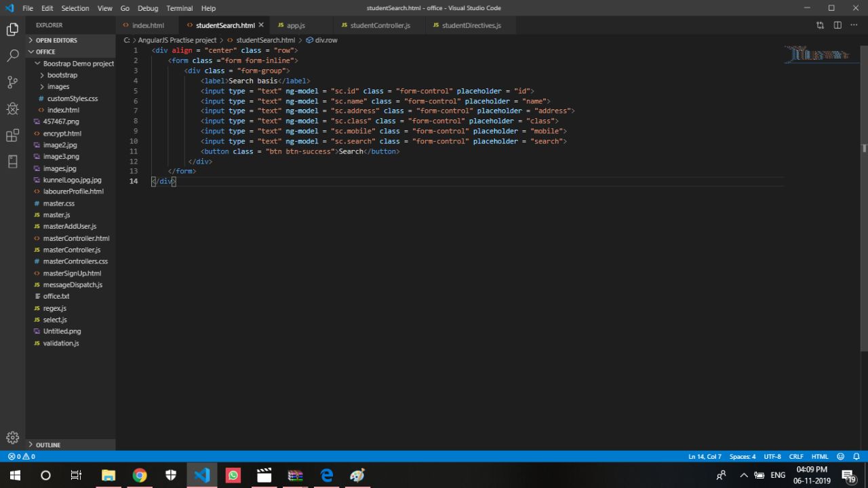868x488 pixels.
Task: Expand the Outline panel
Action: 47,445
